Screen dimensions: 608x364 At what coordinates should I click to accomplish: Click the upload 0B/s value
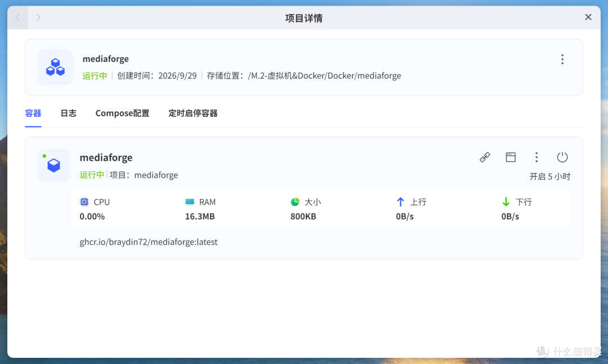click(x=405, y=216)
